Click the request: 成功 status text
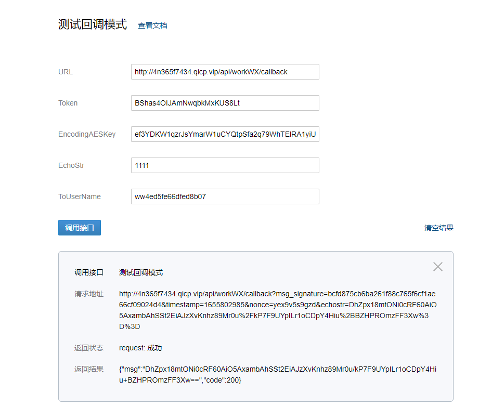Screen dimensions: 504x420 tap(140, 348)
